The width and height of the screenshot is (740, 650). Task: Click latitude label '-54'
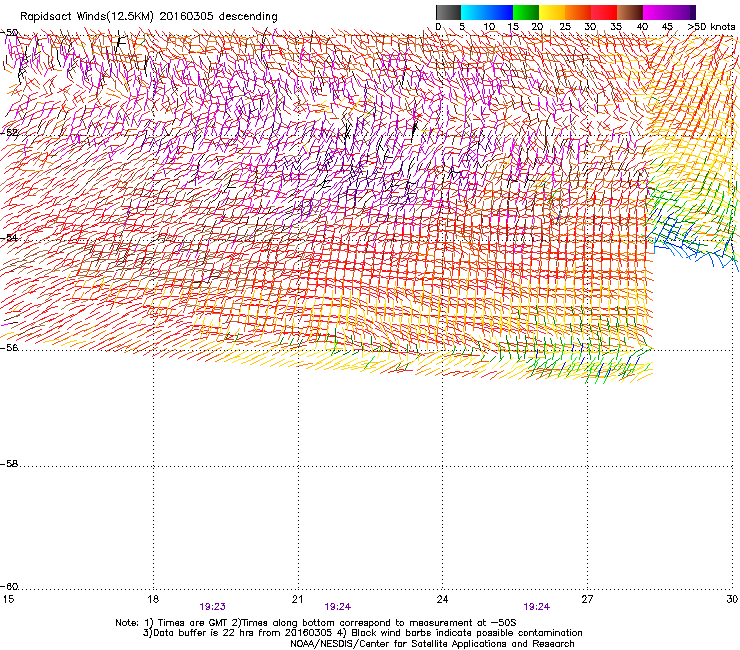(x=9, y=237)
